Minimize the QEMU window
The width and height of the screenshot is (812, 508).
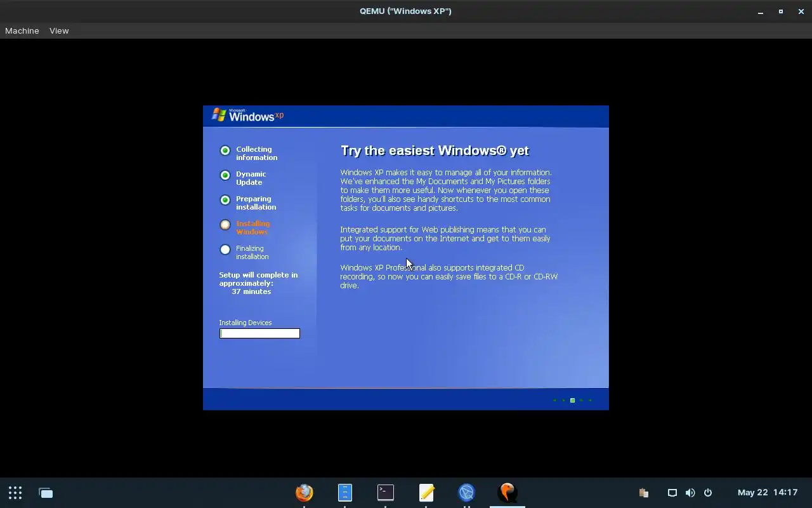click(761, 11)
